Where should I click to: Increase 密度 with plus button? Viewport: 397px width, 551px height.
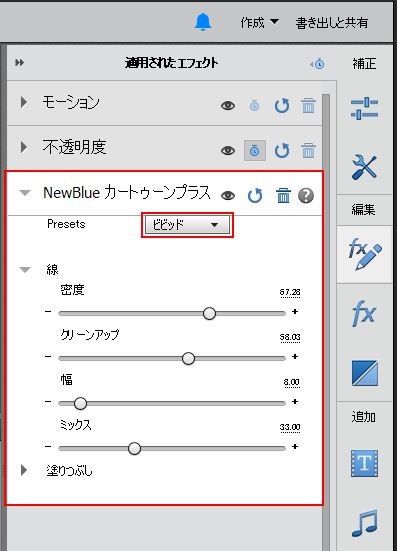tap(295, 311)
